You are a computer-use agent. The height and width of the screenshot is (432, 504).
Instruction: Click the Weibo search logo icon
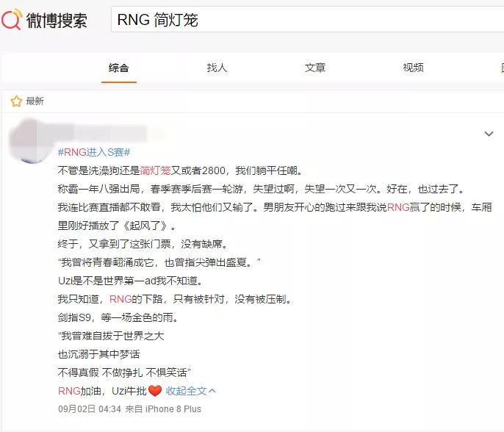(x=12, y=19)
